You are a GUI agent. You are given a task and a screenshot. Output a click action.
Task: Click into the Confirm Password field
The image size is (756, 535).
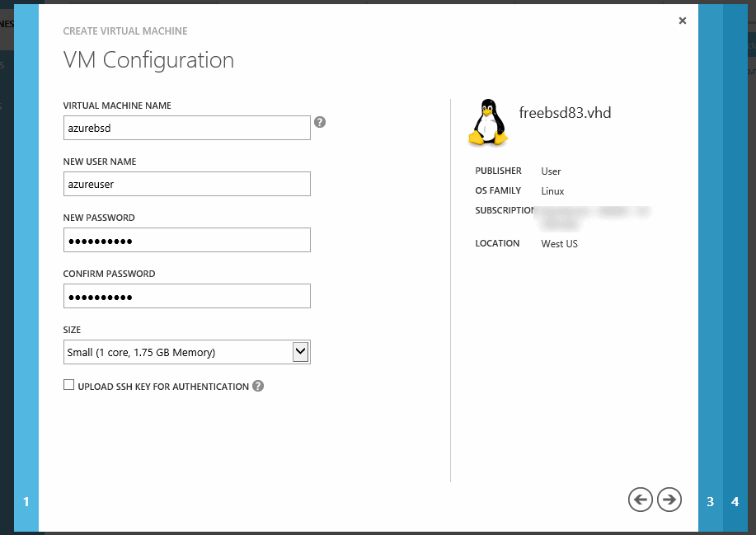point(186,296)
